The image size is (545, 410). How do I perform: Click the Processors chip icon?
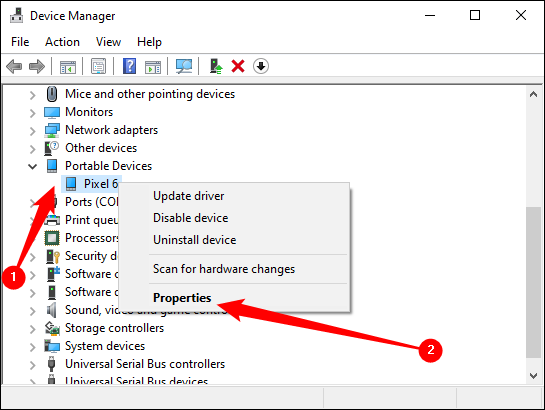point(52,238)
